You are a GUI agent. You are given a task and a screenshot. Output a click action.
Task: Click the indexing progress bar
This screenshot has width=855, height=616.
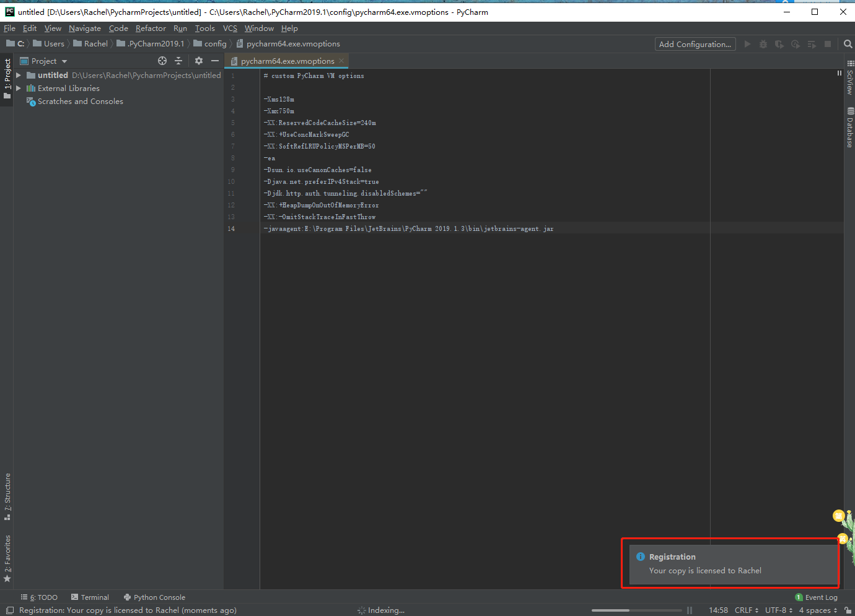[x=636, y=610]
